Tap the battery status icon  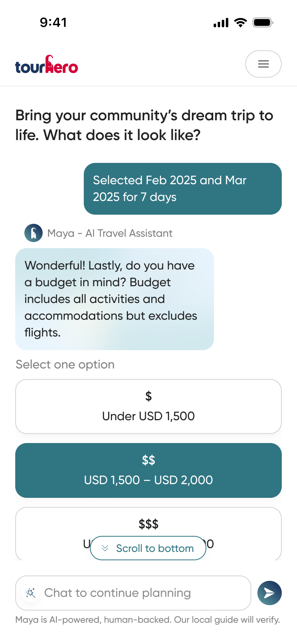(x=263, y=22)
